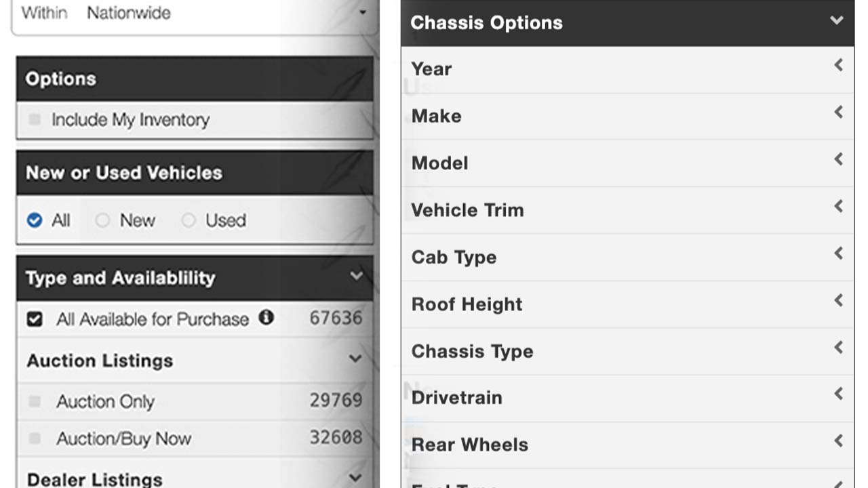
Task: Collapse the Dealer Listings group
Action: (355, 478)
